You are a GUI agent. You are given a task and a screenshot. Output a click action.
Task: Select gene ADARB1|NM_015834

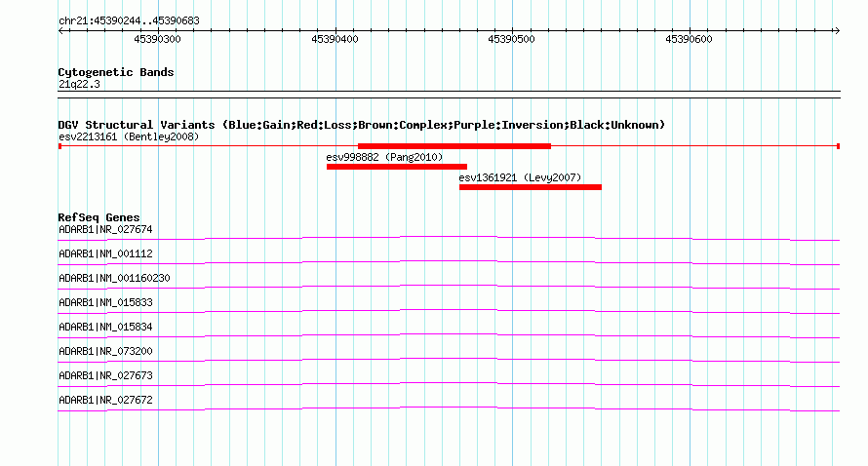(105, 327)
